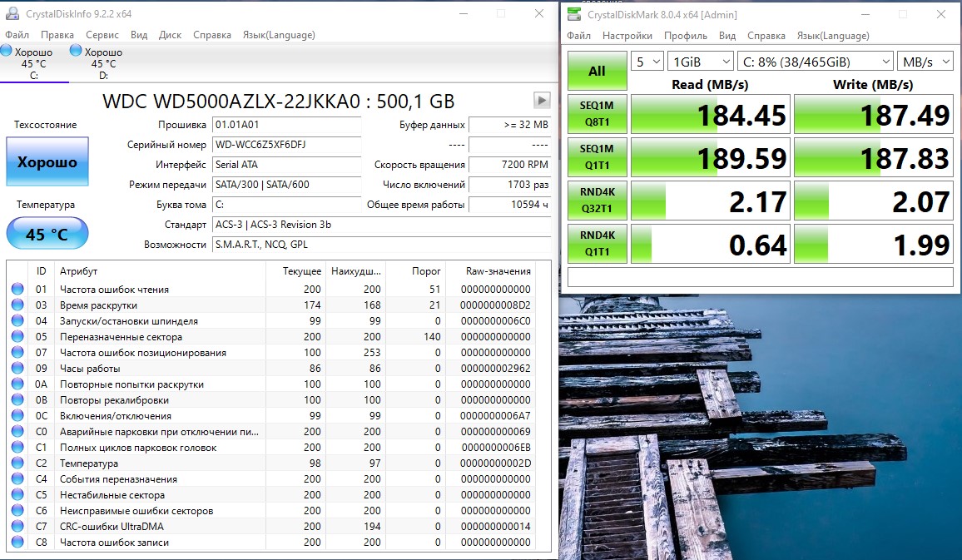Click status circle for attribute 05 reallocated sectors

click(x=17, y=336)
